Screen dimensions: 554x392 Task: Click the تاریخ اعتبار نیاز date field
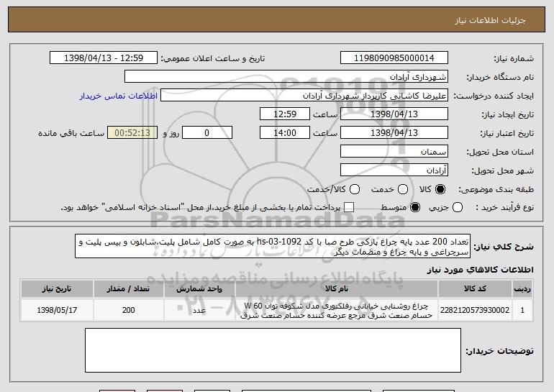pos(394,133)
